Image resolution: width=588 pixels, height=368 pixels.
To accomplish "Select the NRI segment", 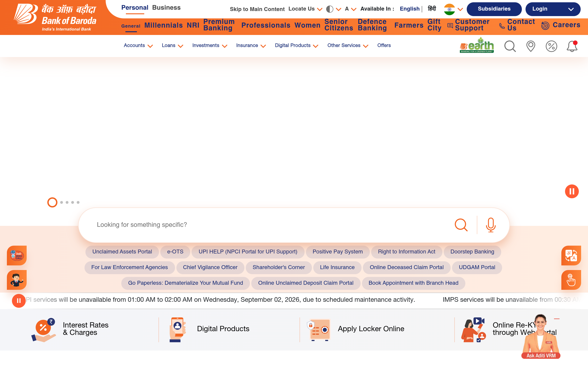I will coord(193,25).
